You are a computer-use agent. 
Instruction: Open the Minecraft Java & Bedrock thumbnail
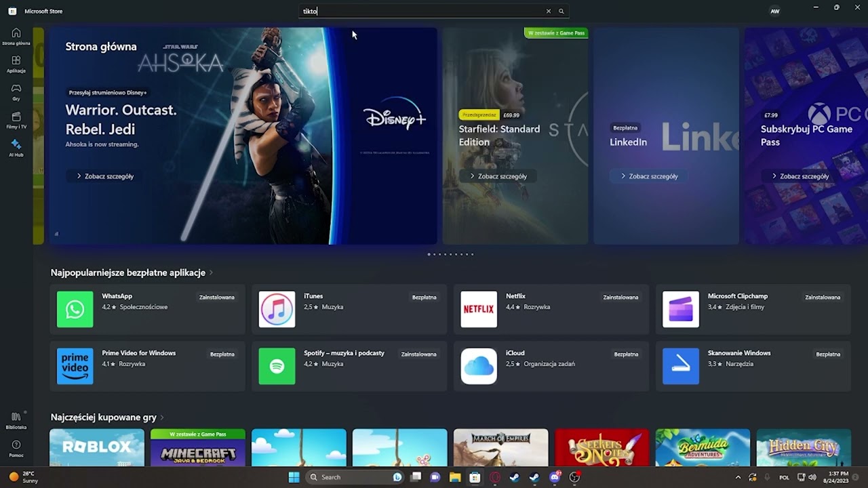pos(198,447)
